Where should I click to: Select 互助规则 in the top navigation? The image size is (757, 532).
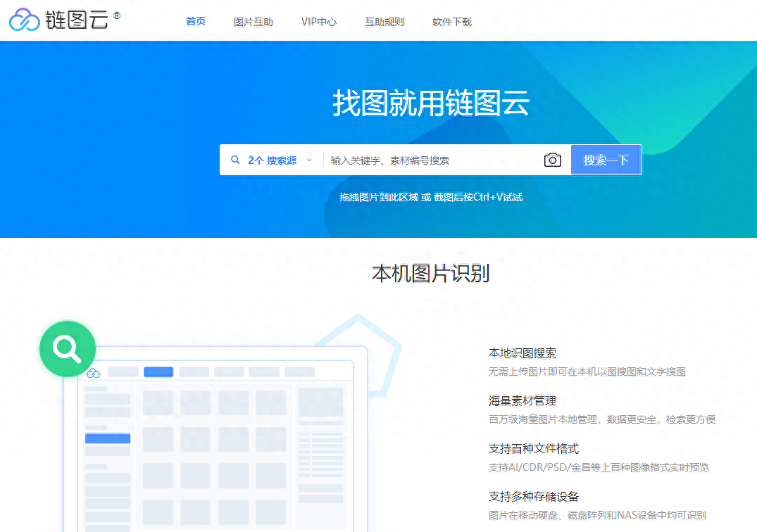[x=384, y=22]
